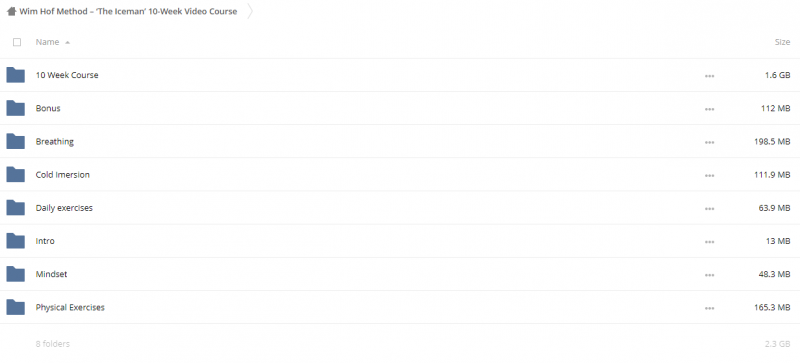Sort files by the Size column header
Image resolution: width=800 pixels, height=363 pixels.
pyautogui.click(x=782, y=42)
